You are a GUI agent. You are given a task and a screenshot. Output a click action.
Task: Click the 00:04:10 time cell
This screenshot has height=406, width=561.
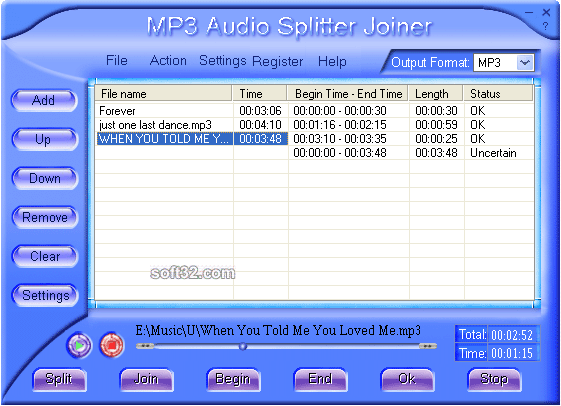[x=260, y=125]
